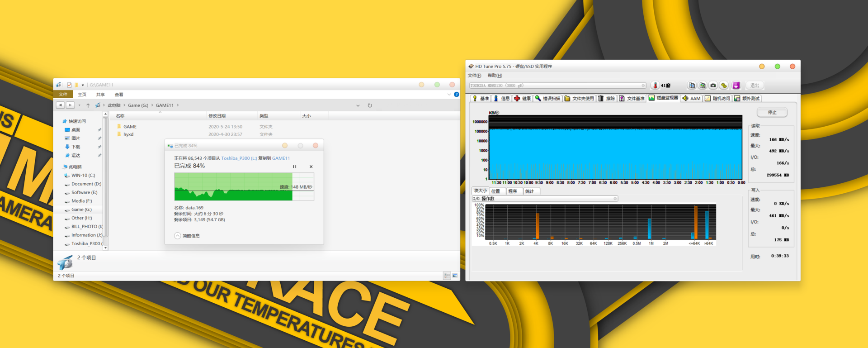The width and height of the screenshot is (868, 348).
Task: Open the I/O 操作数 dropdown
Action: pos(544,199)
